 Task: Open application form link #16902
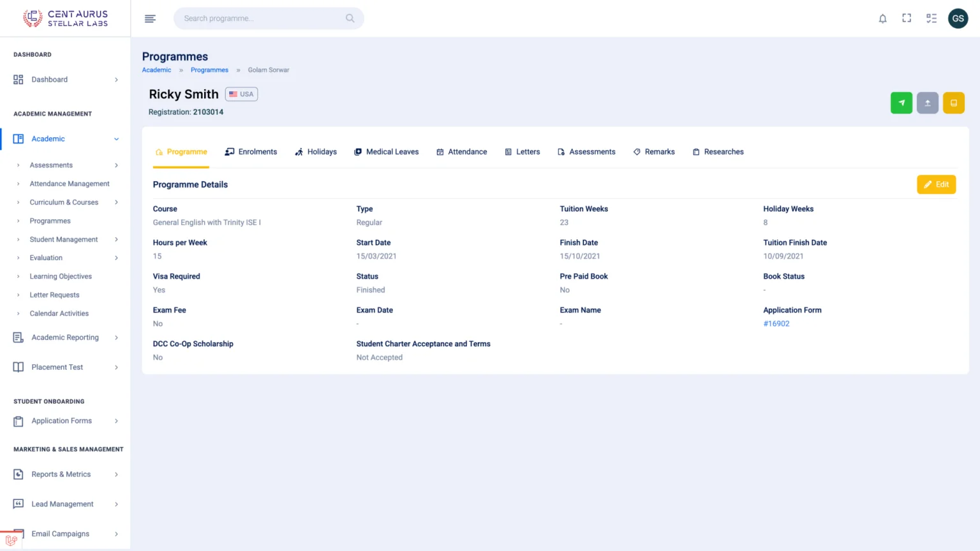776,324
